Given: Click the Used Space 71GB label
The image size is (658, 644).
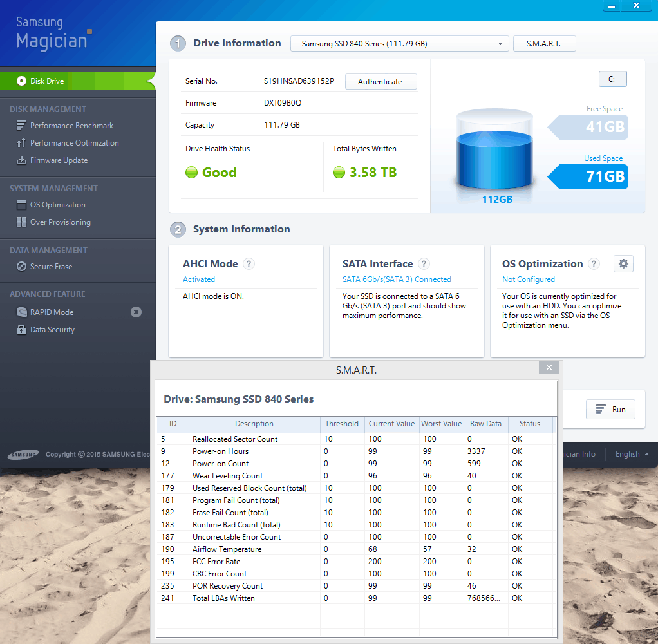Looking at the screenshot, I should point(588,176).
